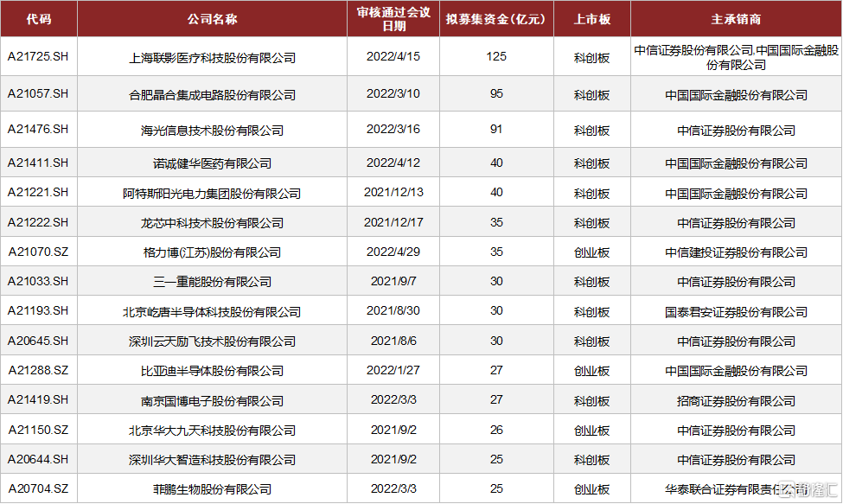Select underwriter 中信建投证券股份有限公司
The width and height of the screenshot is (843, 504).
(x=737, y=252)
